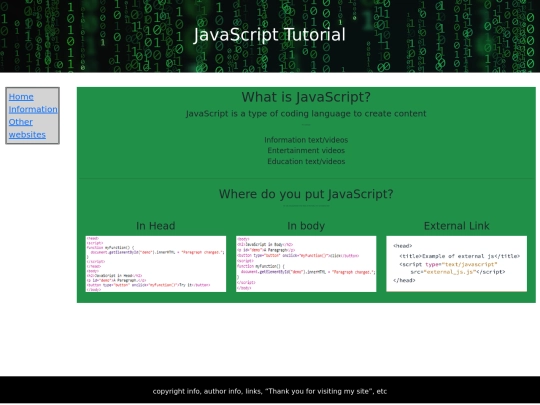Click the External Link column heading
Screen dimensions: 540x405
tap(456, 226)
